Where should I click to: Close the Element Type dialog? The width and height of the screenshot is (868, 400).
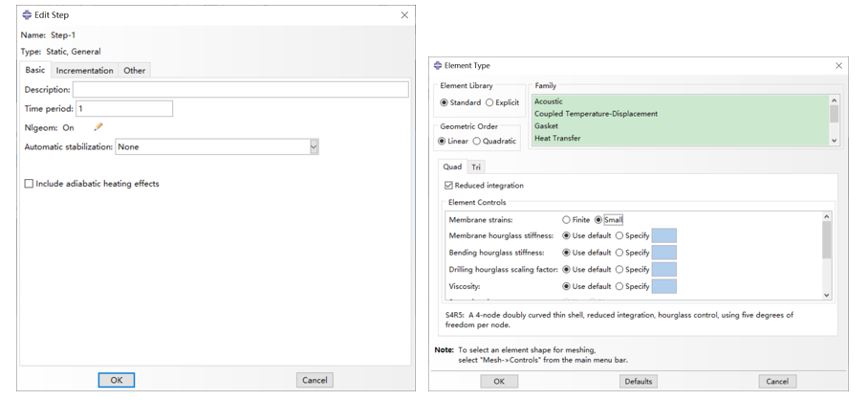(x=839, y=65)
